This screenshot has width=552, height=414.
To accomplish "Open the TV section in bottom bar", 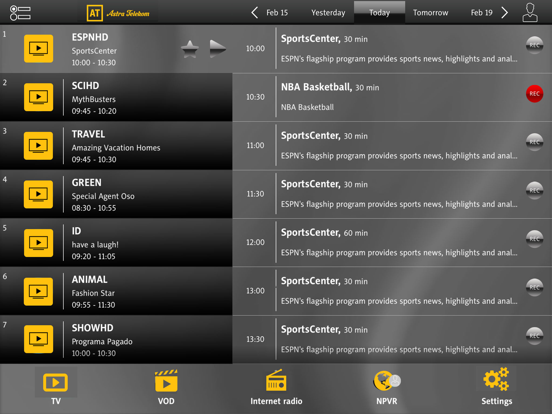I will 56,387.
